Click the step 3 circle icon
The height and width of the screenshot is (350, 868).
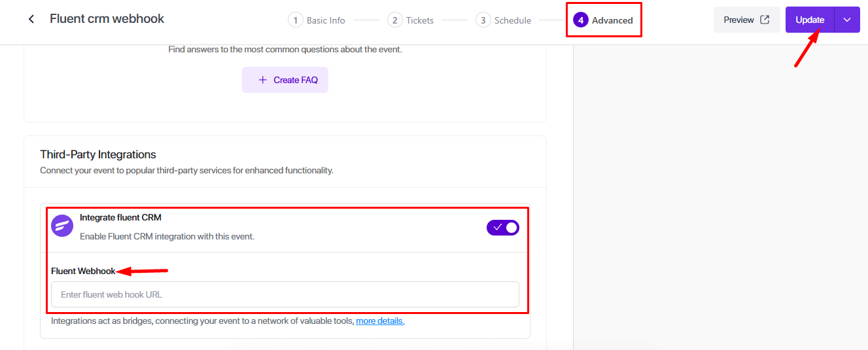(483, 20)
